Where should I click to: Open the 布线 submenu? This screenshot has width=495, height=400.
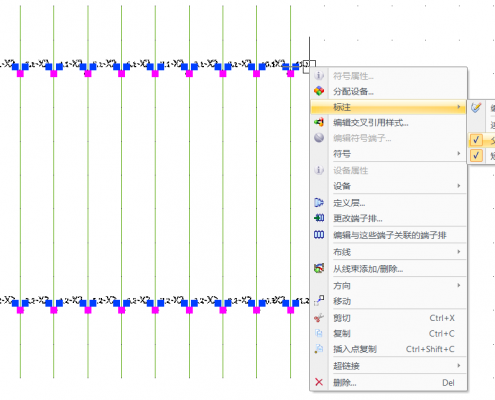(388, 252)
